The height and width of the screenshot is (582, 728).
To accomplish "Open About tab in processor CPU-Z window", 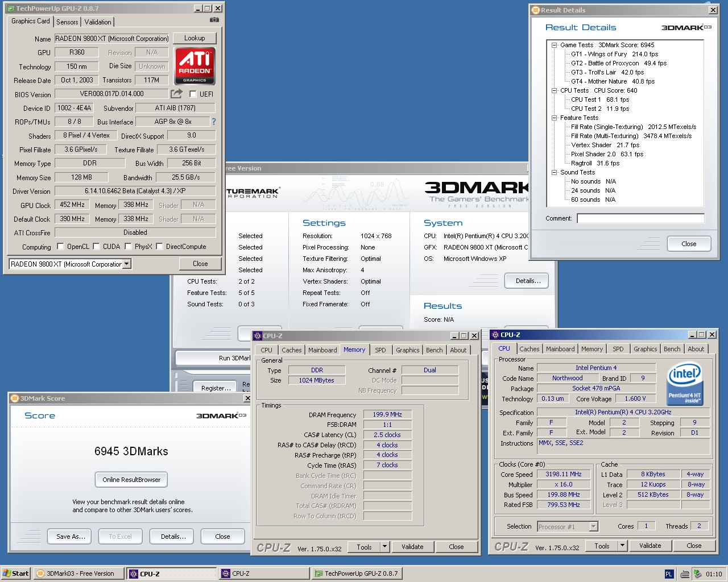I will pyautogui.click(x=696, y=349).
